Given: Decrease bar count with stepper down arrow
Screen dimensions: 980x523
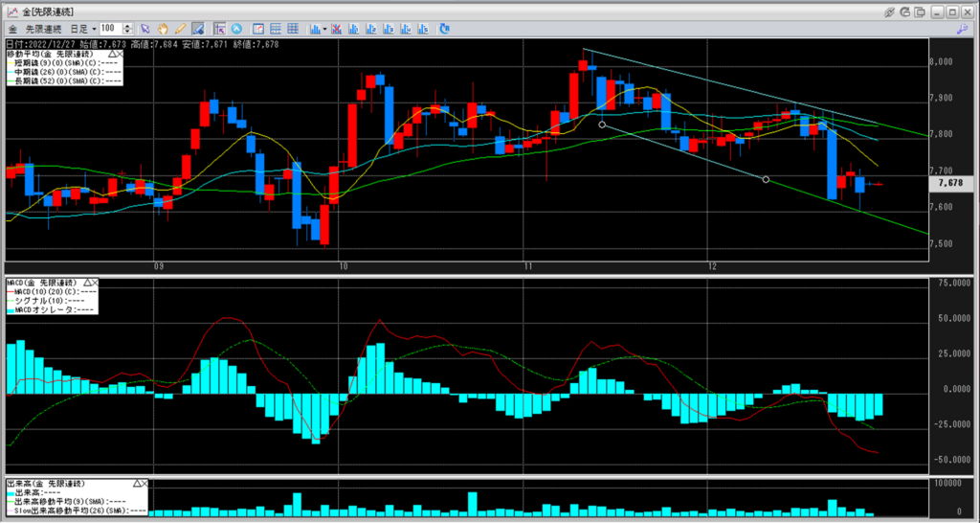Looking at the screenshot, I should (127, 32).
